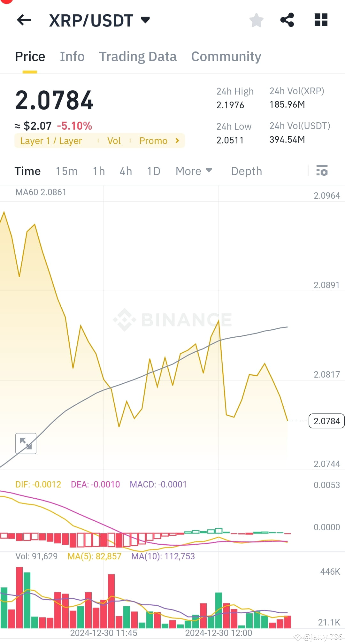Tap the Layer 1 / Layer tag

[x=51, y=141]
